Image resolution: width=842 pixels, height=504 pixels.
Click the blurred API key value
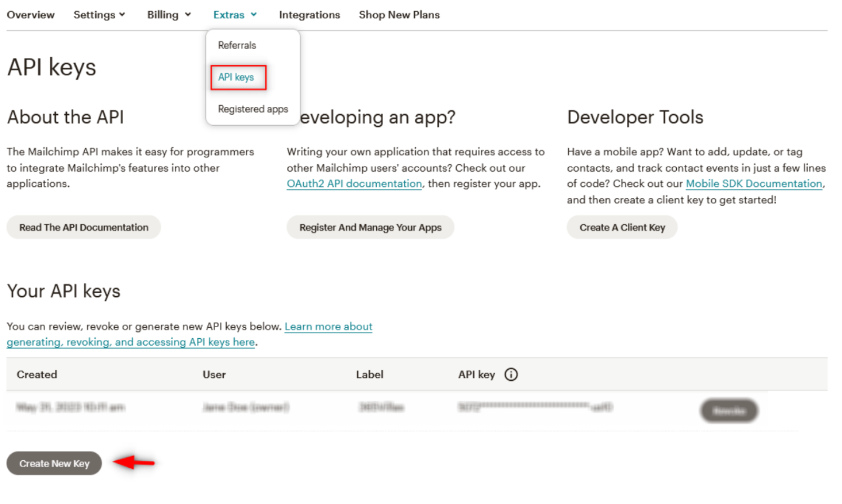click(x=535, y=407)
